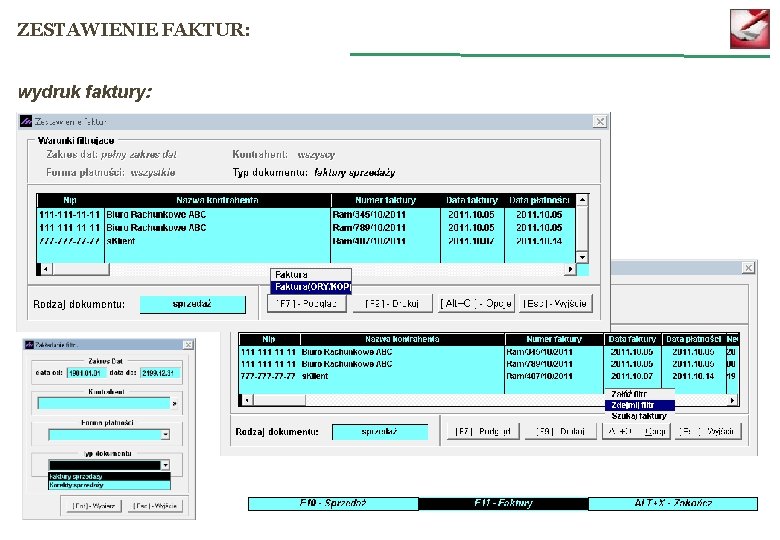780x540 pixels.
Task: Click F9 Drukuj in back window
Action: point(560,431)
